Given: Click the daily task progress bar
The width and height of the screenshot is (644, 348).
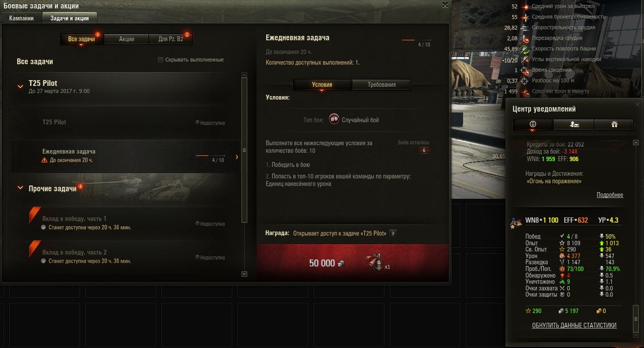Looking at the screenshot, I should 210,156.
